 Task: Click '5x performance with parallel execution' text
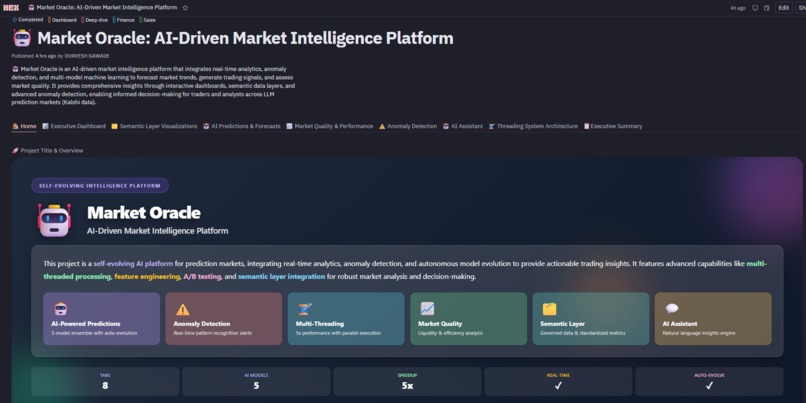point(338,333)
